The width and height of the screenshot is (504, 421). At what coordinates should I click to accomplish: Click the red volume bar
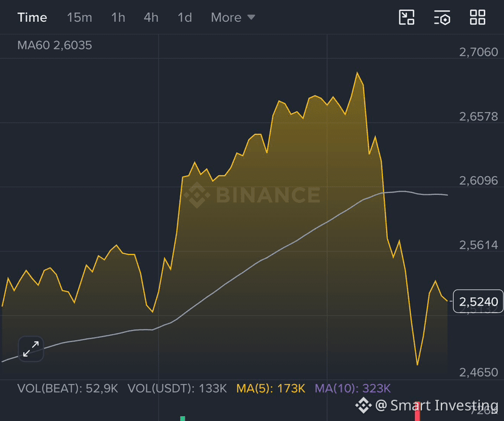[418, 411]
